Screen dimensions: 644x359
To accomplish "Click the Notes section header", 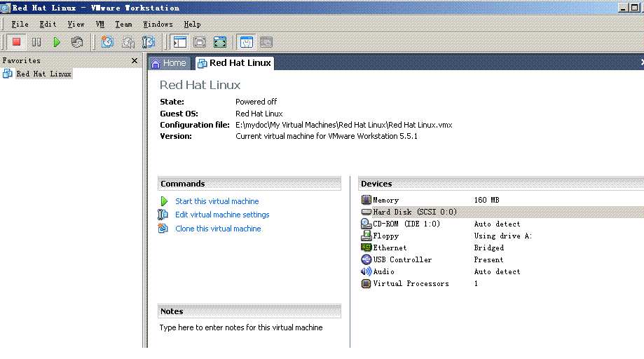I will (249, 311).
